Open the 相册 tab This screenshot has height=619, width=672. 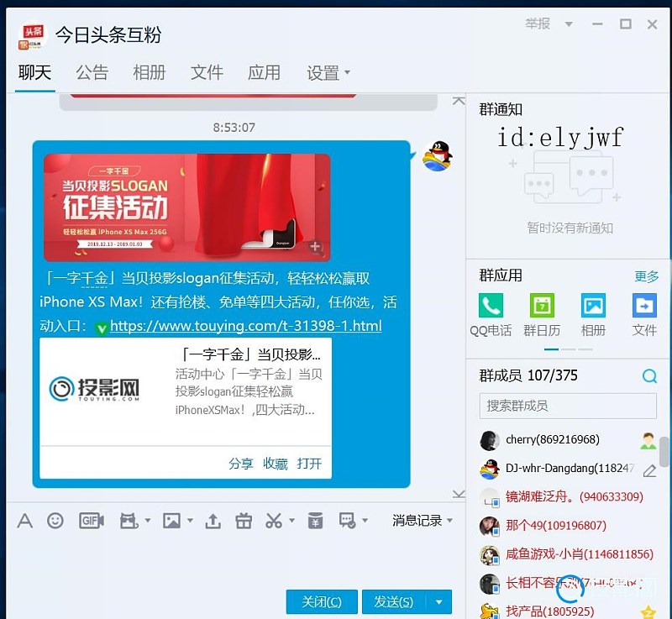(x=150, y=72)
